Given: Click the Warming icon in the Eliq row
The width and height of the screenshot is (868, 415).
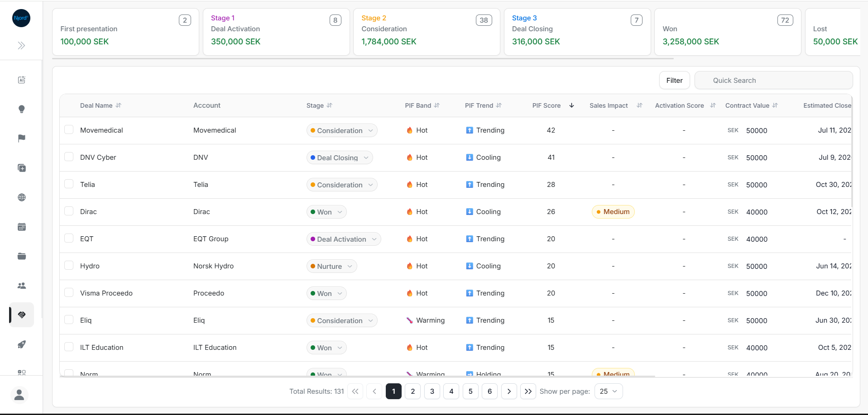Looking at the screenshot, I should (410, 320).
